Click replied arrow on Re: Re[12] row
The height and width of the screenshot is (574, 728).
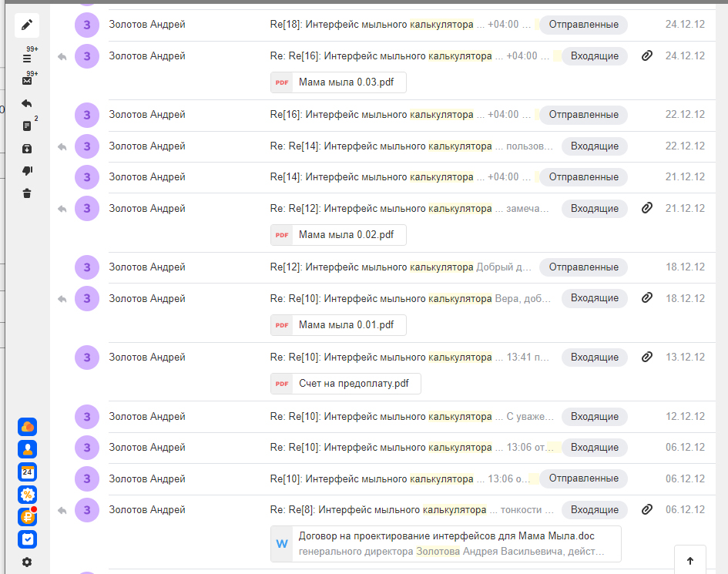click(x=62, y=209)
